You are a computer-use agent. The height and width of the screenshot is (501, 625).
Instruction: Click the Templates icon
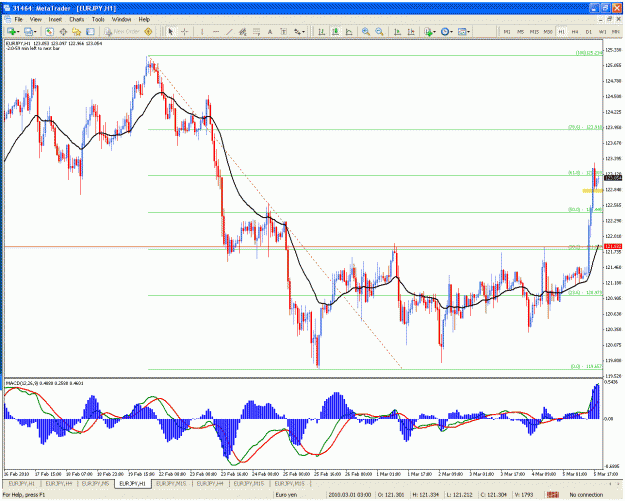pyautogui.click(x=462, y=32)
